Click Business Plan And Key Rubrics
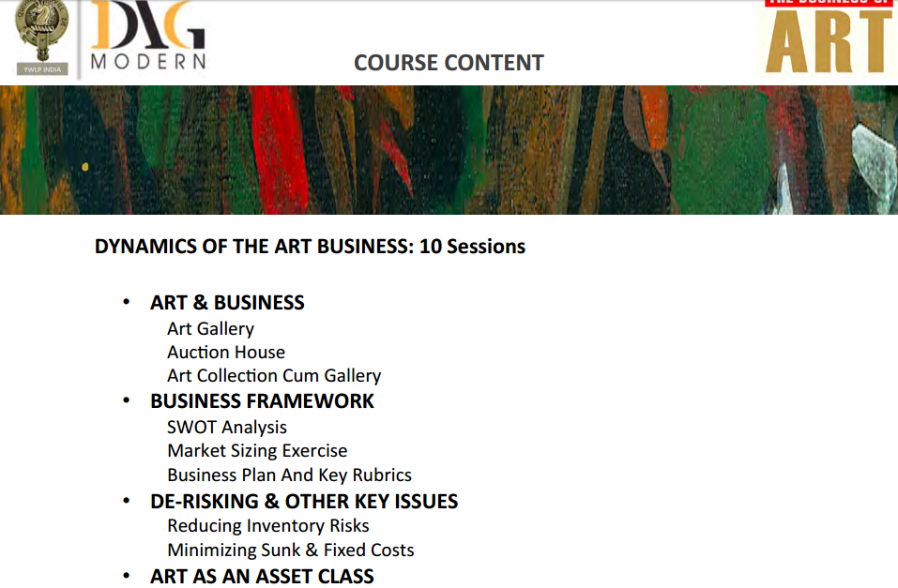The image size is (898, 588). pyautogui.click(x=289, y=475)
